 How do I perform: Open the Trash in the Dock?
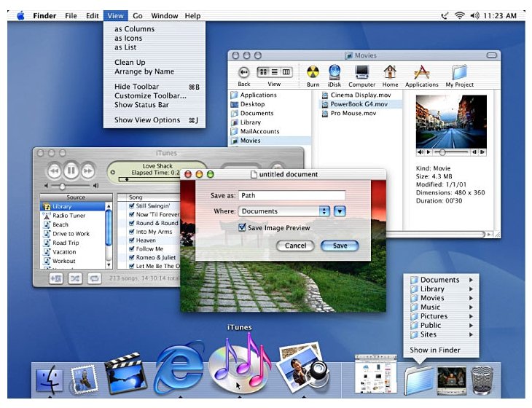click(482, 380)
